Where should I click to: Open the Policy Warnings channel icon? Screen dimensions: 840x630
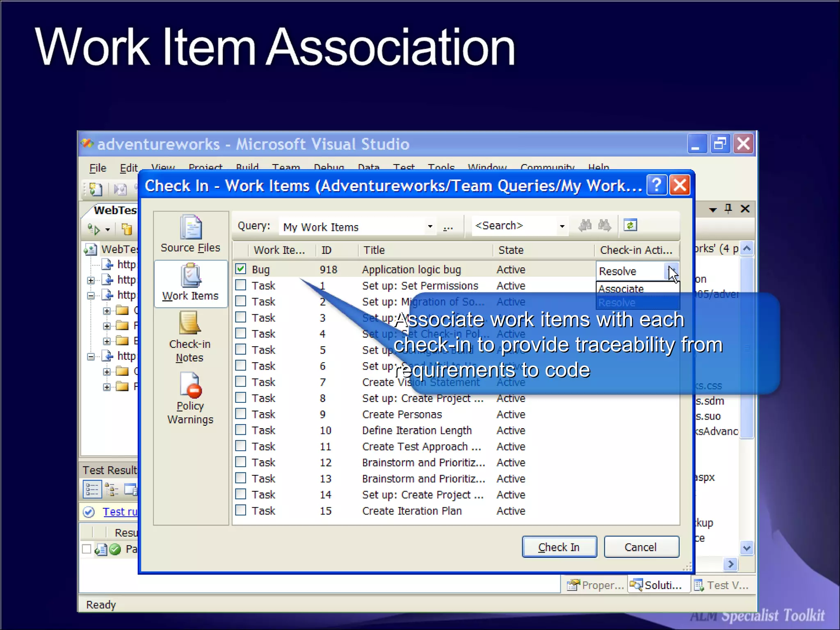coord(190,385)
